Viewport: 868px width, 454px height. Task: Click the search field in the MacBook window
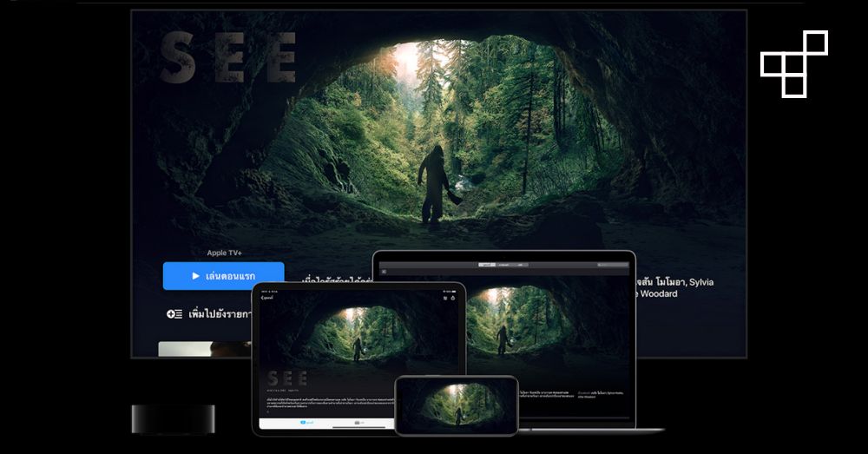coord(612,265)
